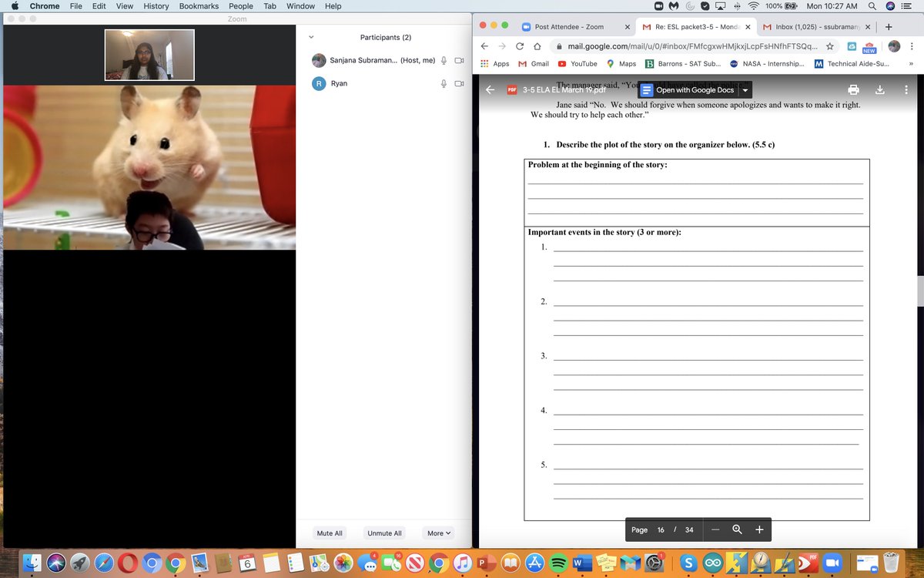
Task: Open Barrons - SAT Sub bookmark
Action: 683,64
